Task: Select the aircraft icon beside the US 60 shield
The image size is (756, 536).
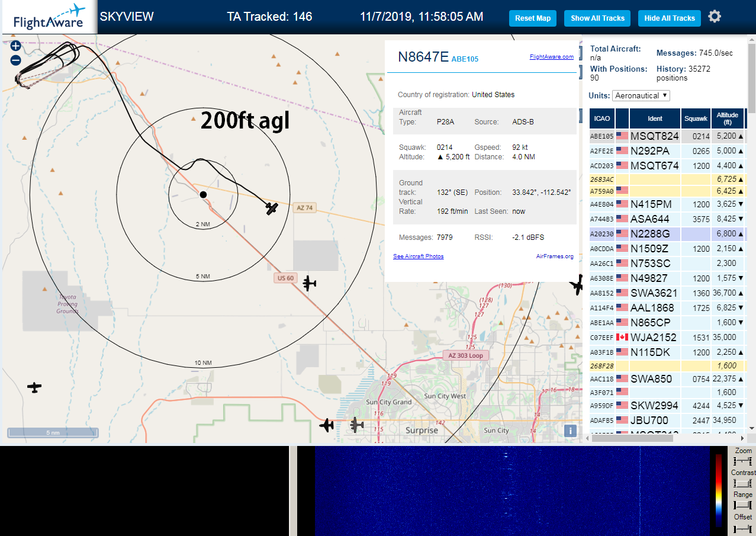Action: (309, 283)
